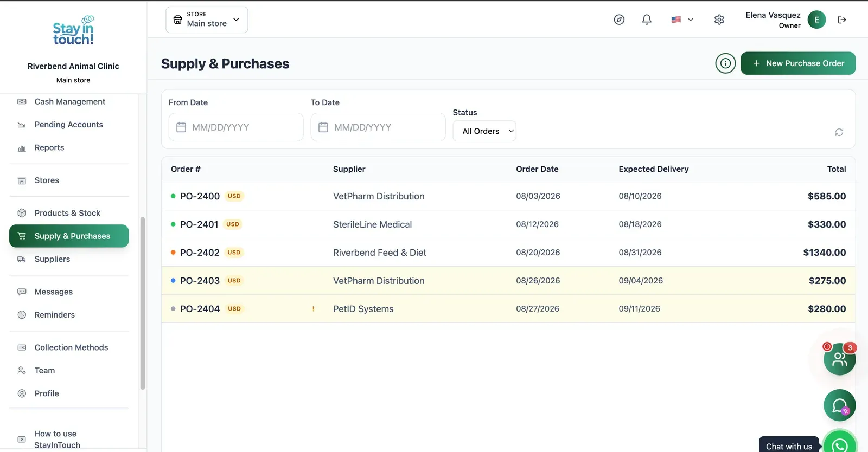Open the notifications bell
868x452 pixels.
[x=647, y=20]
